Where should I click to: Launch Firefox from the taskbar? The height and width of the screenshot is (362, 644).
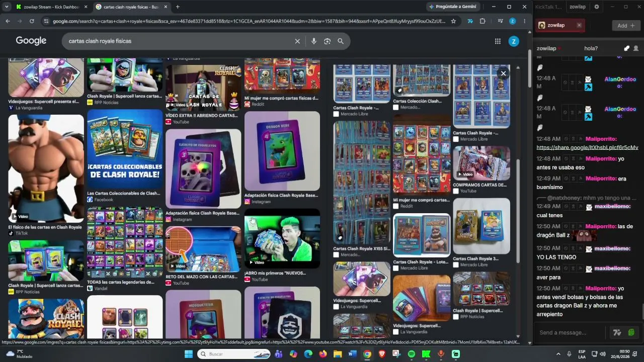pyautogui.click(x=323, y=354)
